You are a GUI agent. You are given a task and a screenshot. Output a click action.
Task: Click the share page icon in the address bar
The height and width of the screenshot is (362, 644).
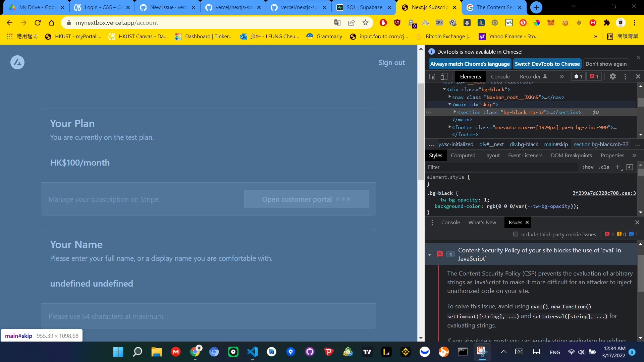point(351,22)
